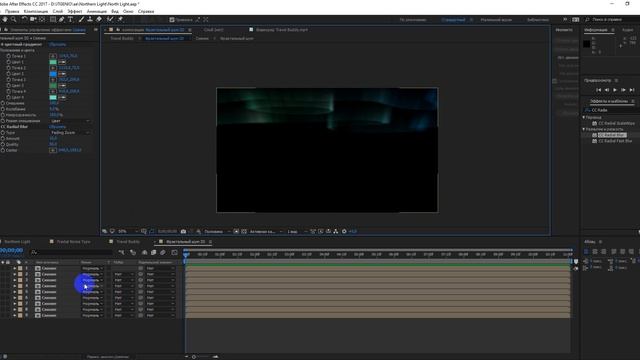Toggle stopwatch for Center property
The height and width of the screenshot is (360, 640).
pos(3,150)
